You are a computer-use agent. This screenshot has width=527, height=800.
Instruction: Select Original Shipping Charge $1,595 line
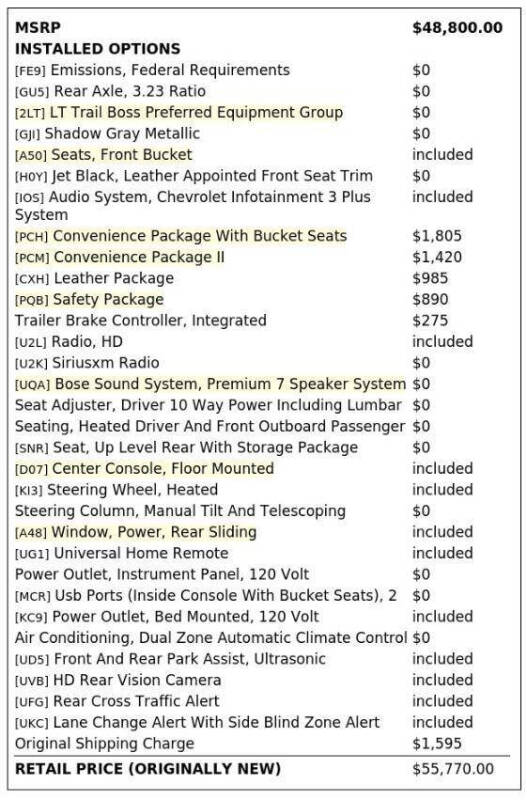[x=238, y=743]
